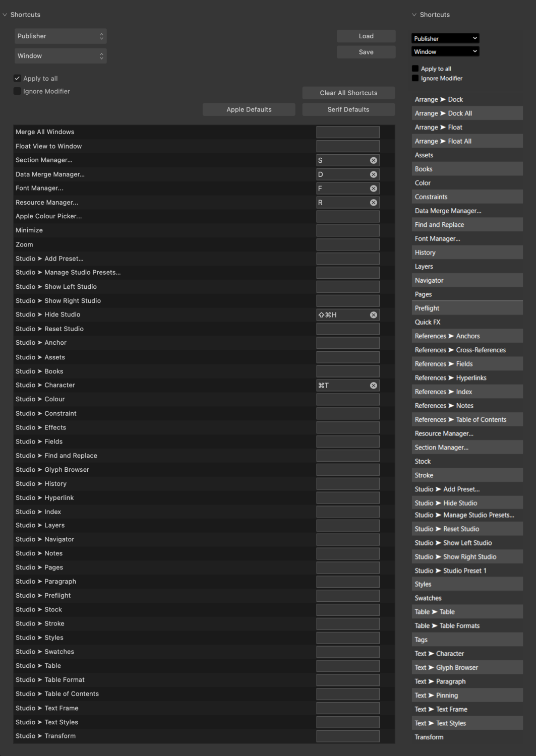
Task: Remove the Hide Studio shortcut
Action: pos(373,314)
